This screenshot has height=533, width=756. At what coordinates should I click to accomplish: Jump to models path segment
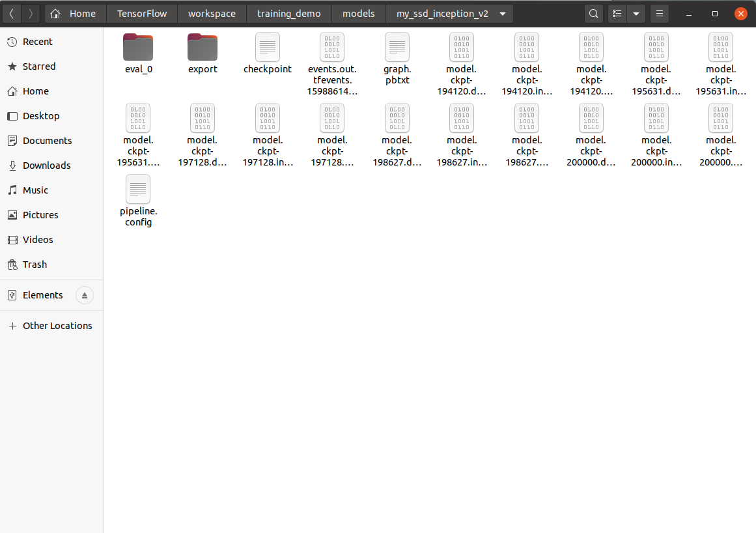359,14
